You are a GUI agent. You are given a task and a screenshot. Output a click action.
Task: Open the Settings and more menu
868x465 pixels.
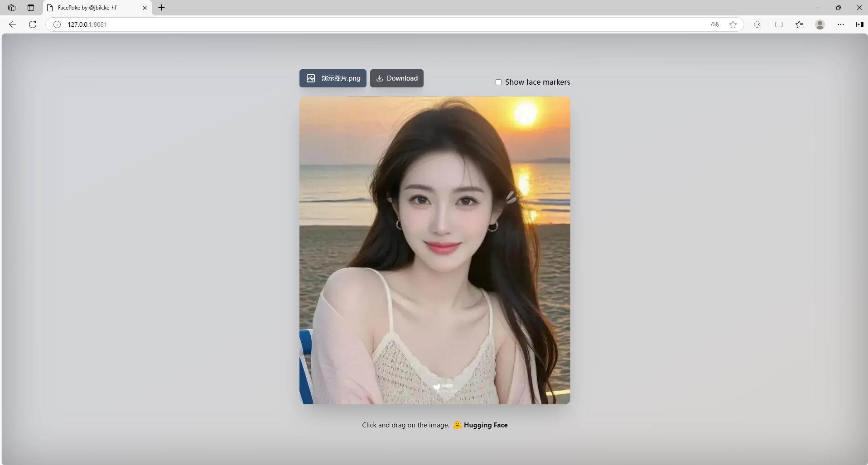[x=841, y=24]
